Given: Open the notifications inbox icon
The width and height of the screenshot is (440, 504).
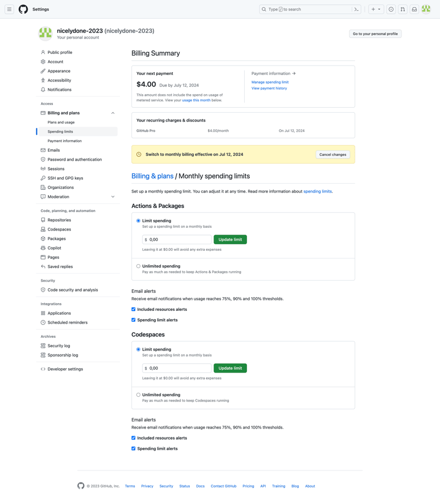Looking at the screenshot, I should pyautogui.click(x=414, y=9).
